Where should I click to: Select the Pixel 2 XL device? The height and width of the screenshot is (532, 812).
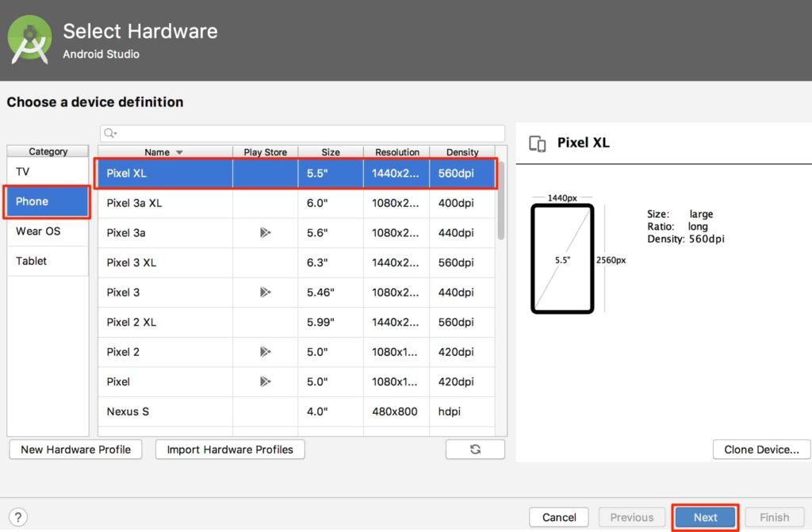point(131,322)
